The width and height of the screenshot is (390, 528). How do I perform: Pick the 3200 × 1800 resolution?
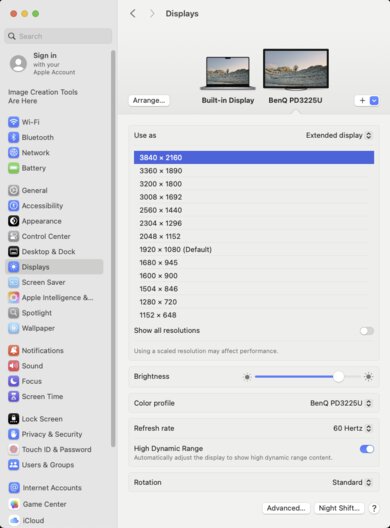click(x=254, y=184)
